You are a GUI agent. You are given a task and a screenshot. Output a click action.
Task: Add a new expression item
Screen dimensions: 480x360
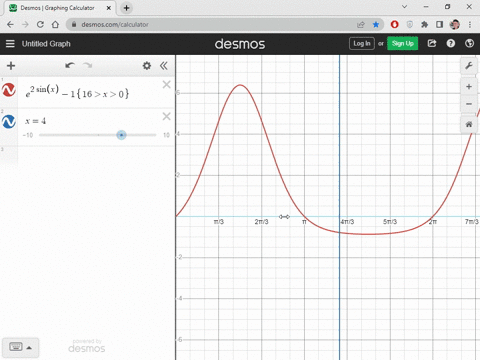[x=11, y=66]
